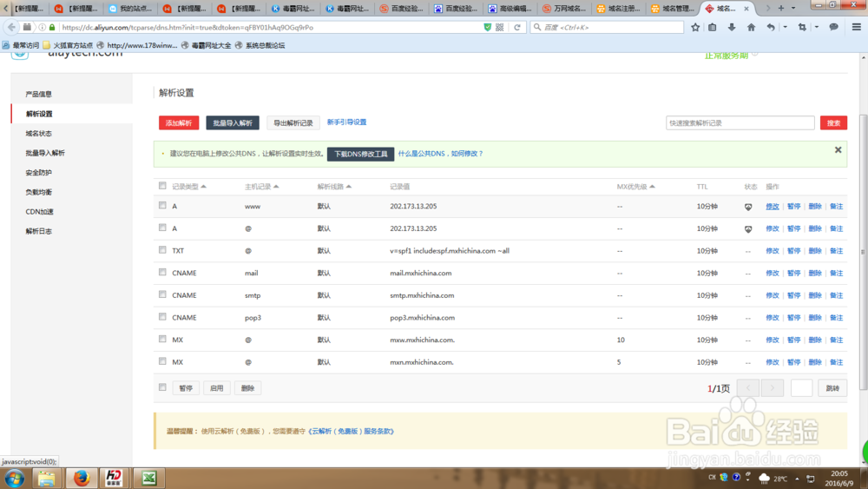The width and height of the screenshot is (868, 489).
Task: Check the www A record checkbox
Action: (162, 206)
